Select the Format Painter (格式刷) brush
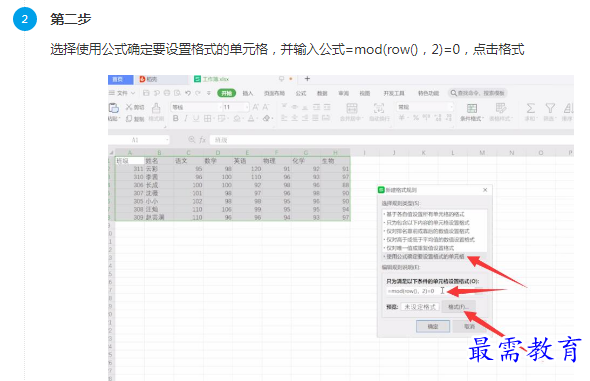This screenshot has height=381, width=590. click(156, 108)
